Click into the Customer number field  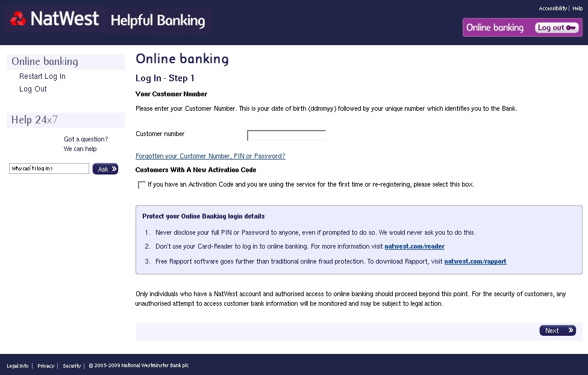(x=286, y=135)
